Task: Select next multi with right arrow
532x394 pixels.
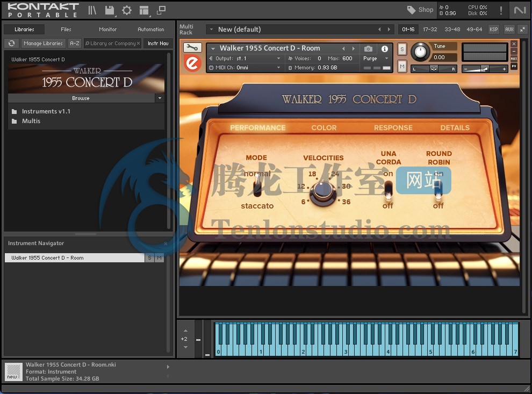Action: click(389, 30)
